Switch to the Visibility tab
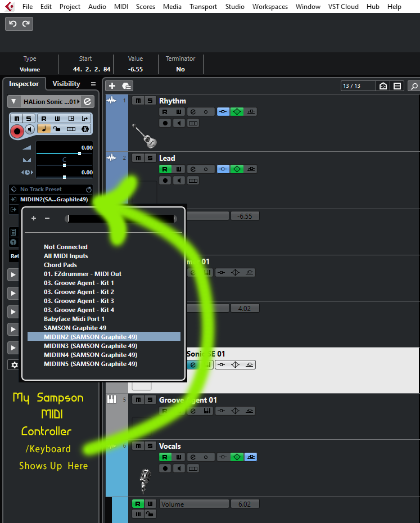Screen dimensions: 420x523 click(66, 84)
